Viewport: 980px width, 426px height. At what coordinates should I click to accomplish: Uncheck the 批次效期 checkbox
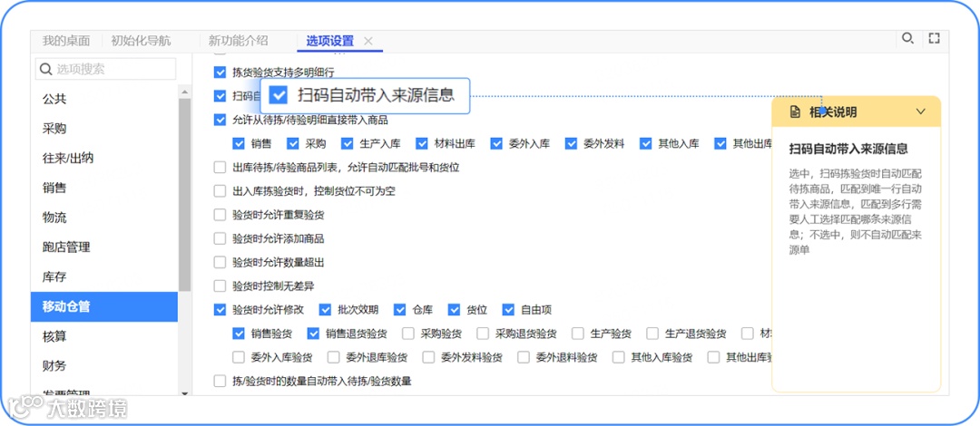click(x=325, y=310)
